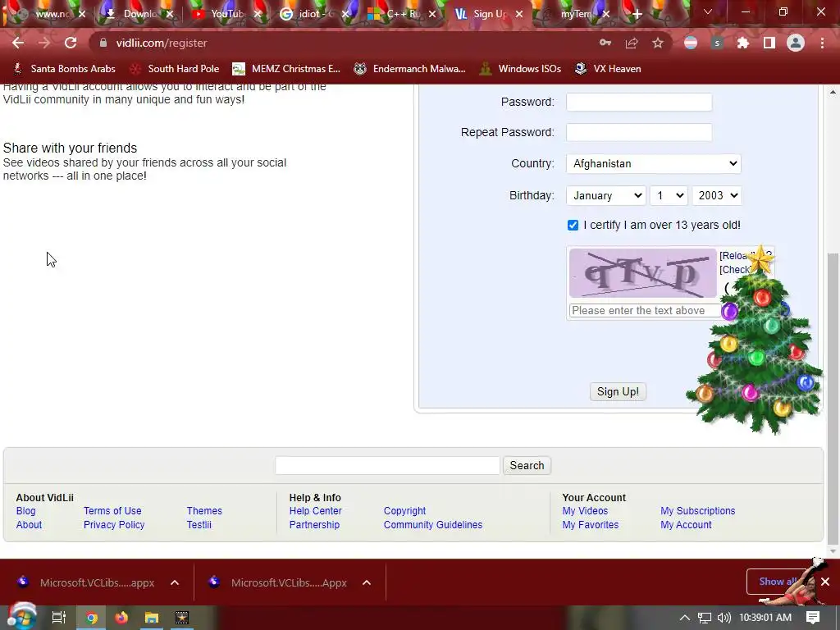
Task: Close the downloads bar
Action: 825,582
